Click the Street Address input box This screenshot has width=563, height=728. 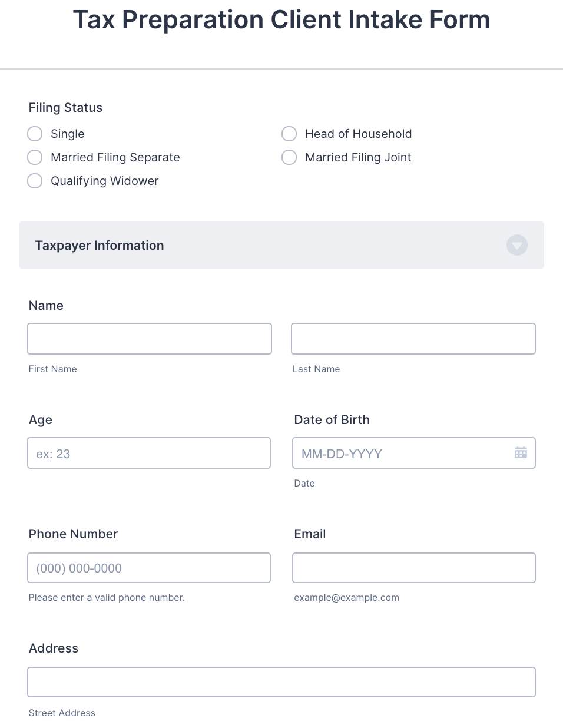click(x=281, y=681)
